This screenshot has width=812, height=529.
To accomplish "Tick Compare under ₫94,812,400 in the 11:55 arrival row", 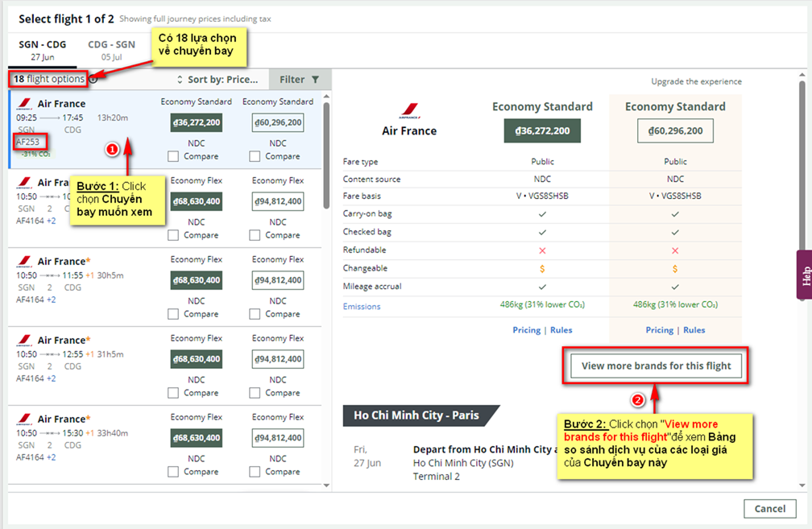I will pos(255,314).
